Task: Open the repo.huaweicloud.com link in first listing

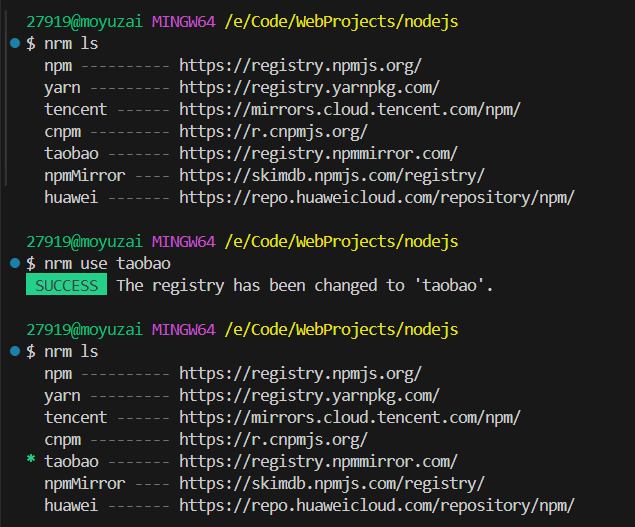Action: [377, 198]
